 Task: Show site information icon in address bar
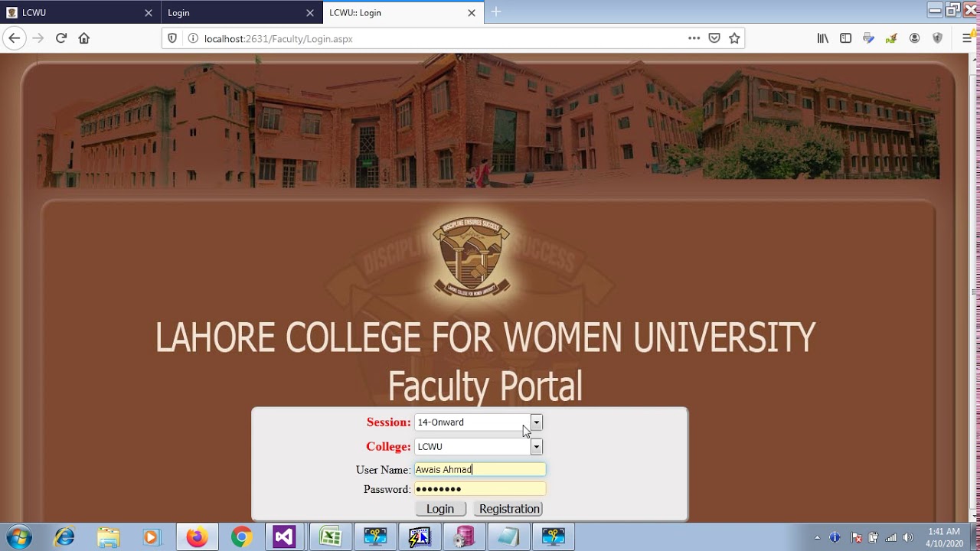192,38
